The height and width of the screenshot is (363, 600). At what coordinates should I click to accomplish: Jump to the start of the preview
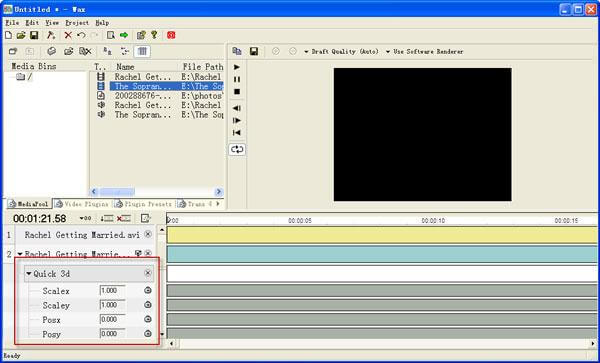237,133
